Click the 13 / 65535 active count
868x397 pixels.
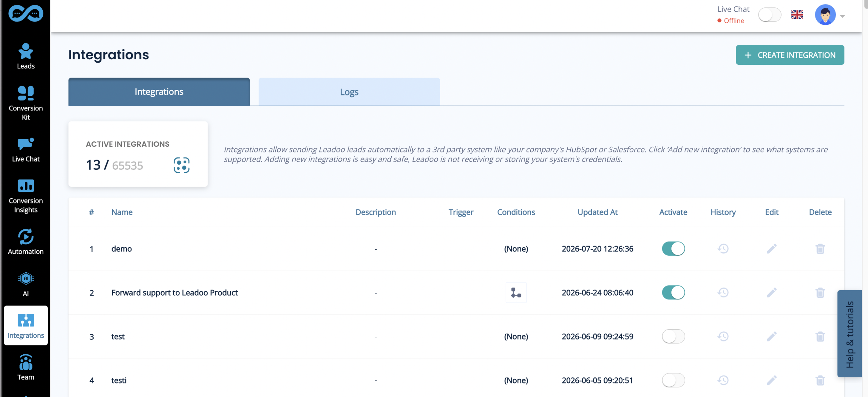[x=115, y=165]
